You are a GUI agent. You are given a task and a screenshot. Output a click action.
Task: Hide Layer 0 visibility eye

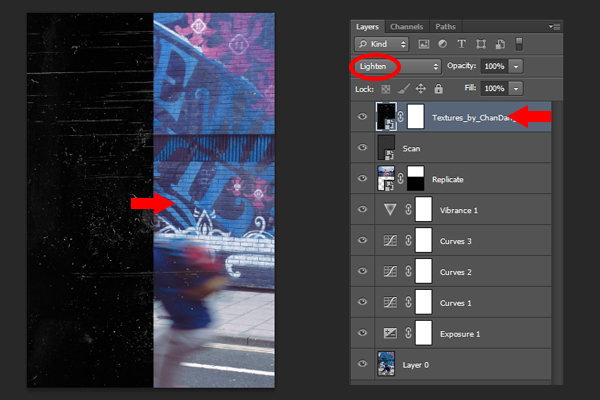point(362,364)
